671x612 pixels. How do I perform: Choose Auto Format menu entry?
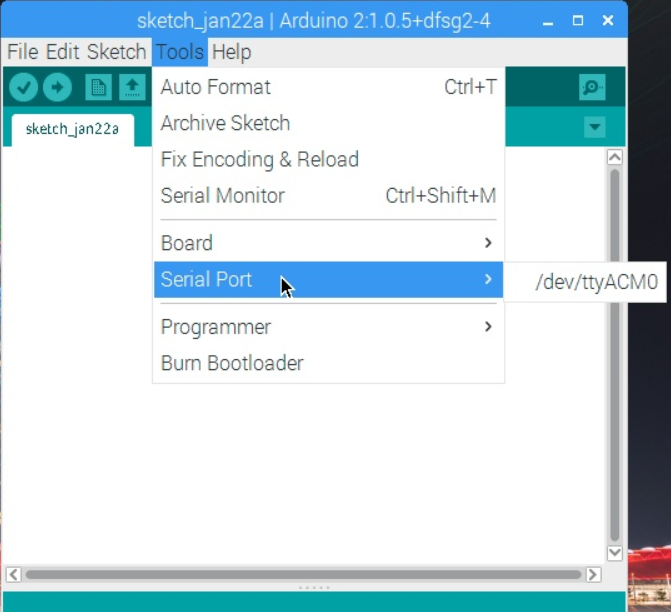pos(329,87)
